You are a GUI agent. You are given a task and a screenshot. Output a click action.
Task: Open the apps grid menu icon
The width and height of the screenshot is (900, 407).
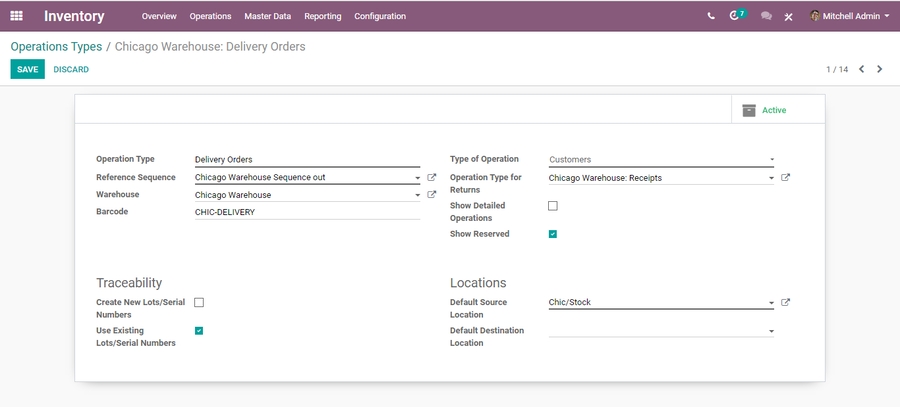(x=16, y=16)
